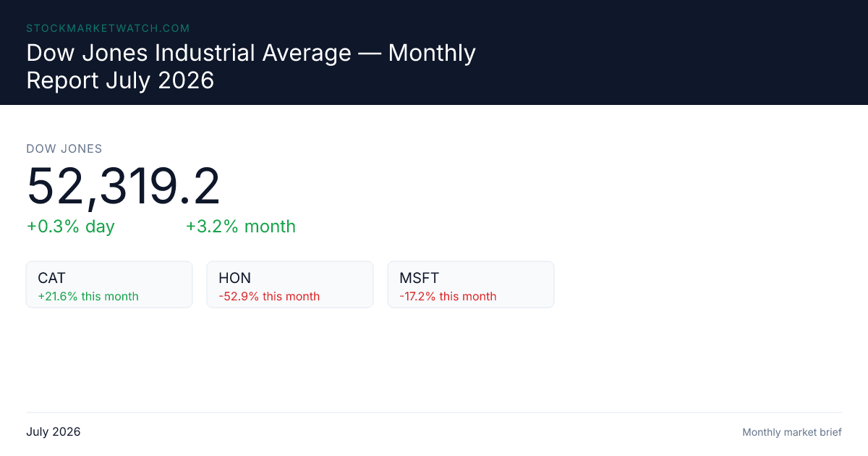
Task: Click the +3.2% month change
Action: [241, 227]
